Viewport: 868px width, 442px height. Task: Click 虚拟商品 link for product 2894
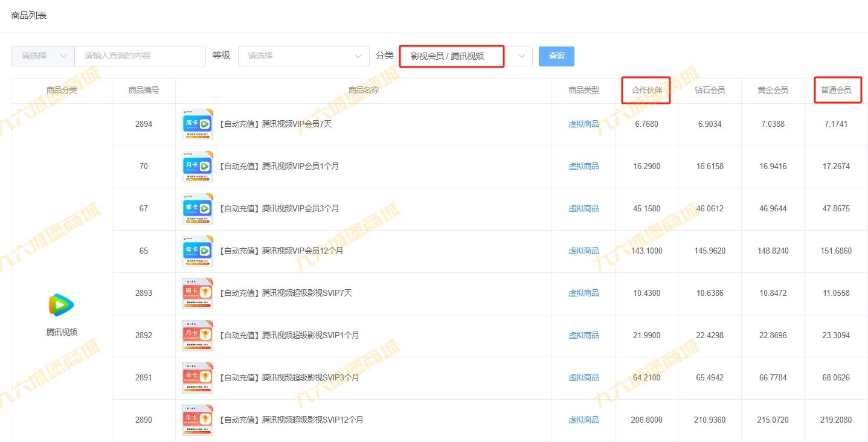[583, 124]
